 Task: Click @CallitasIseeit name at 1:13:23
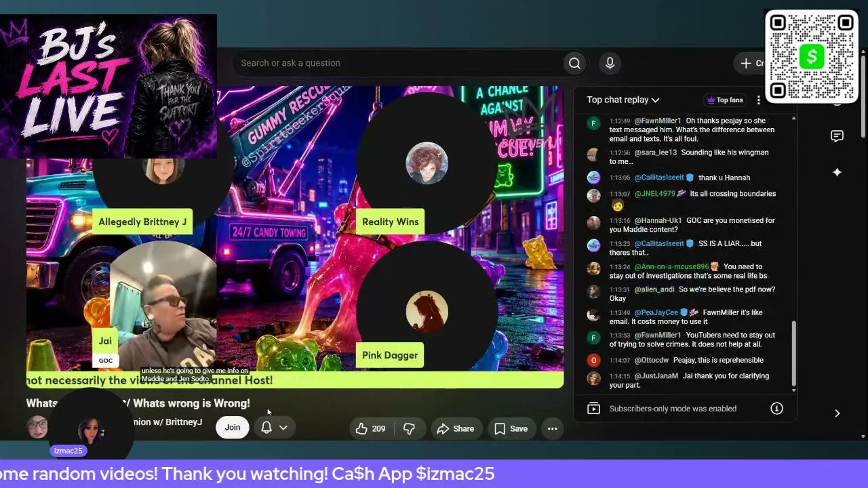coord(659,243)
